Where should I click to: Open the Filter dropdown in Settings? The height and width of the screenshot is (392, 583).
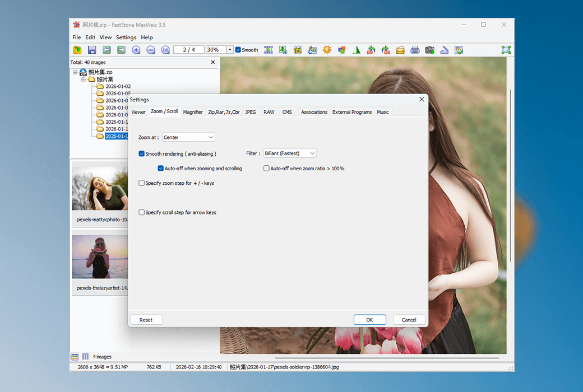290,153
